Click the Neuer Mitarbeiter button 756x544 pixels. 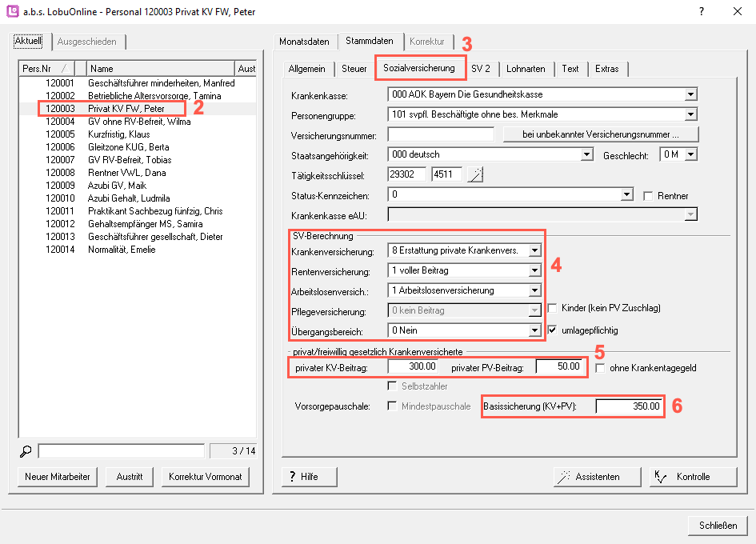[58, 477]
